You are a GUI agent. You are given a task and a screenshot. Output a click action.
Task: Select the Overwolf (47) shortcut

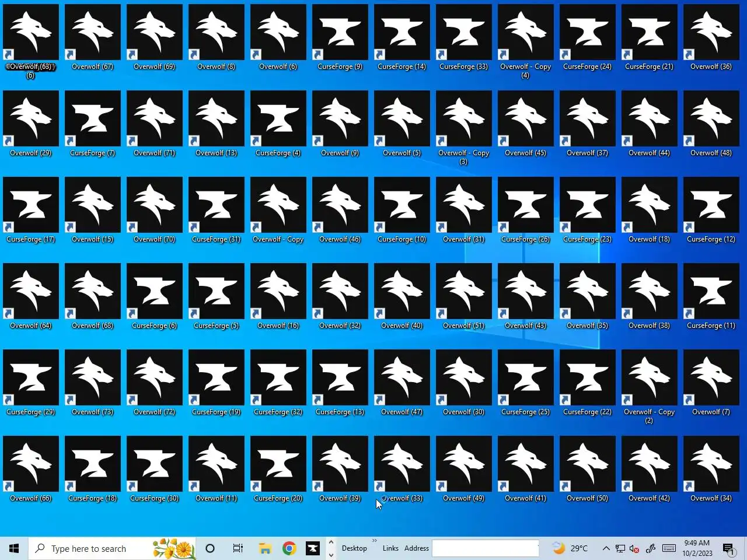402,383
